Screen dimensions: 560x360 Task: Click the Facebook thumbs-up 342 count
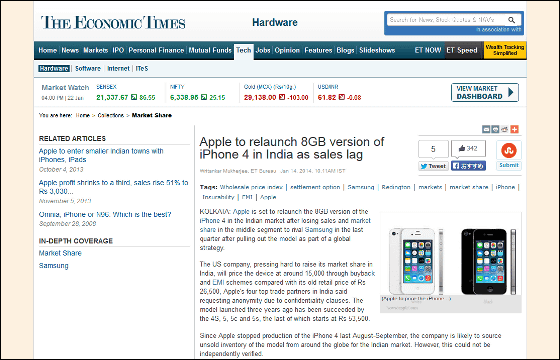(x=468, y=149)
